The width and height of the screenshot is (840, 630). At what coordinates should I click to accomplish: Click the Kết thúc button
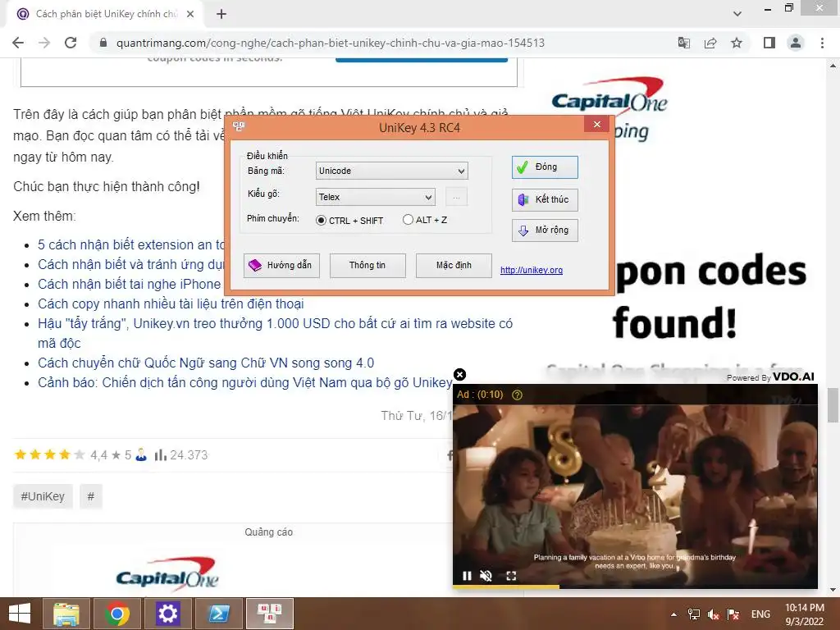tap(545, 200)
